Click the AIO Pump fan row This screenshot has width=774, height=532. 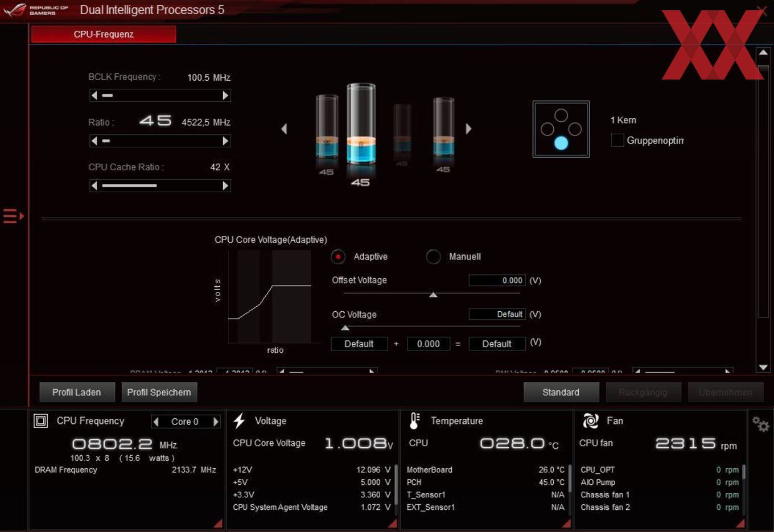tap(660, 482)
